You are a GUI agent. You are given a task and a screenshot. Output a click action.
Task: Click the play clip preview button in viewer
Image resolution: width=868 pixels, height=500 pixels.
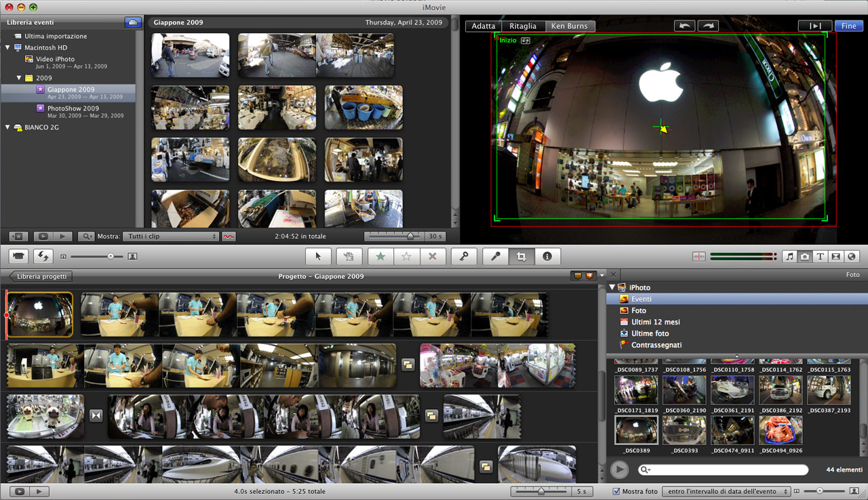(x=815, y=26)
